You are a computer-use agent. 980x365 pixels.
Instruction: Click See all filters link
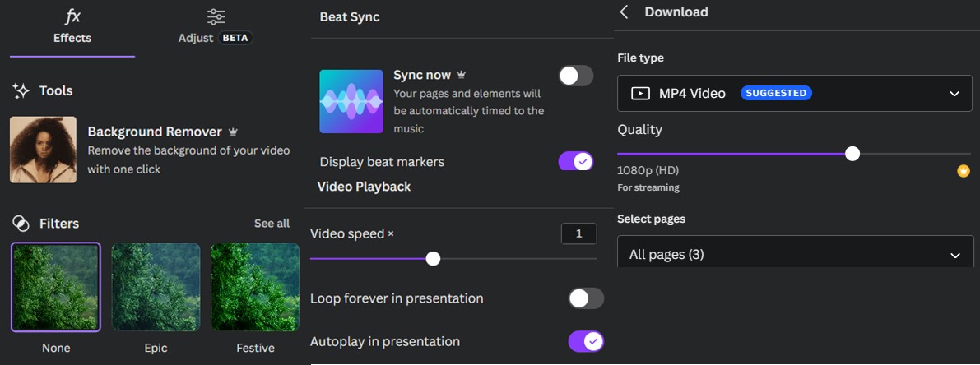click(272, 224)
